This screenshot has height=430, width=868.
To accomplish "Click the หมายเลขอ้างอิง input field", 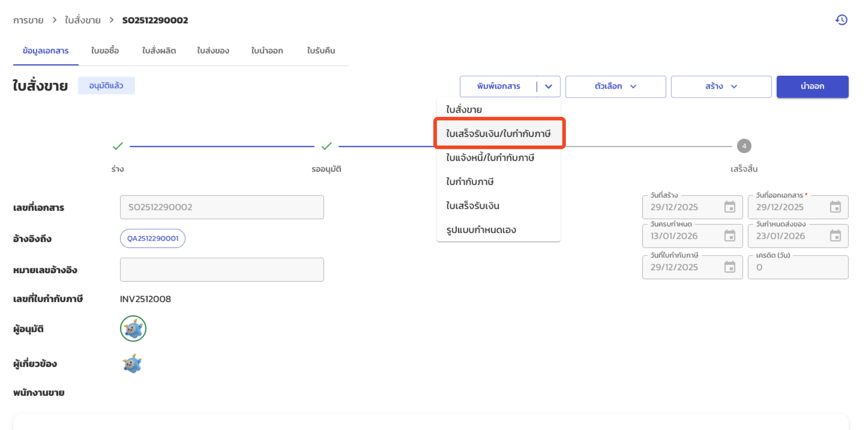I will (222, 270).
